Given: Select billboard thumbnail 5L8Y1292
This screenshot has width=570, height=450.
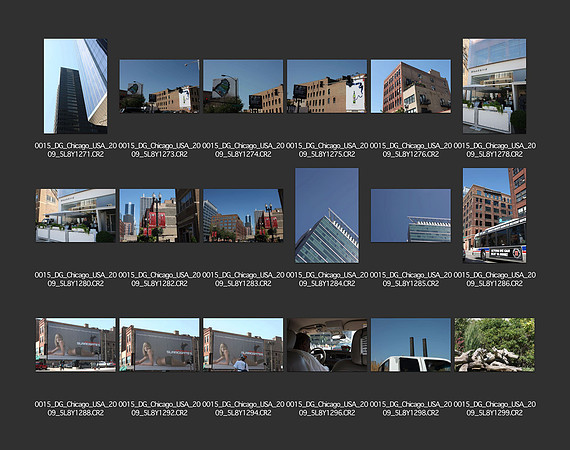Looking at the screenshot, I should click(x=159, y=345).
